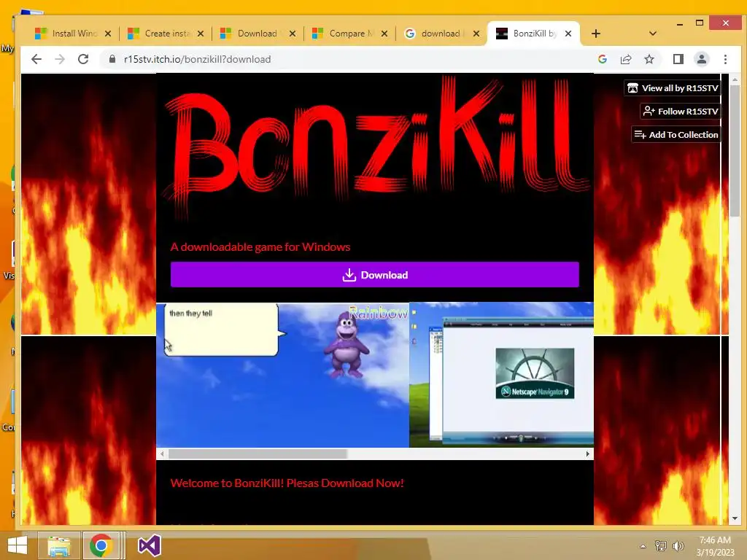Open Chrome's three-dot menu
Screen dimensions: 747x560
click(x=725, y=59)
